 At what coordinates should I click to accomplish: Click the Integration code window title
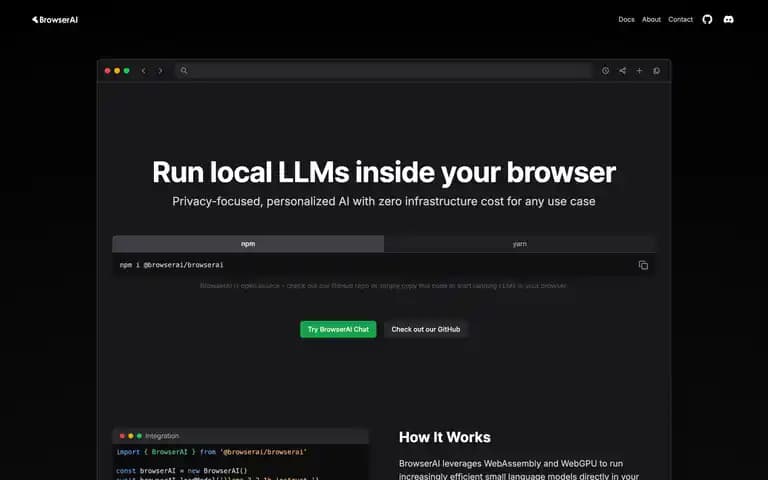tap(162, 436)
